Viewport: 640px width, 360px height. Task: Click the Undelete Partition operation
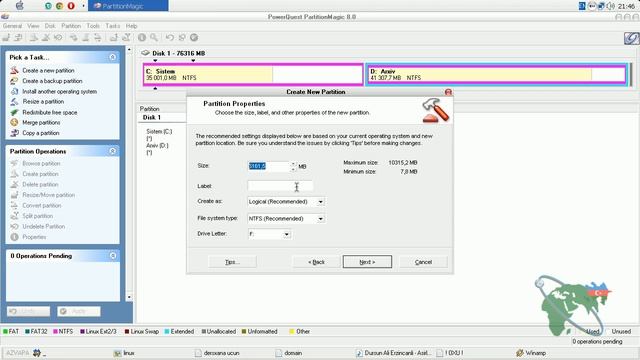pyautogui.click(x=44, y=227)
